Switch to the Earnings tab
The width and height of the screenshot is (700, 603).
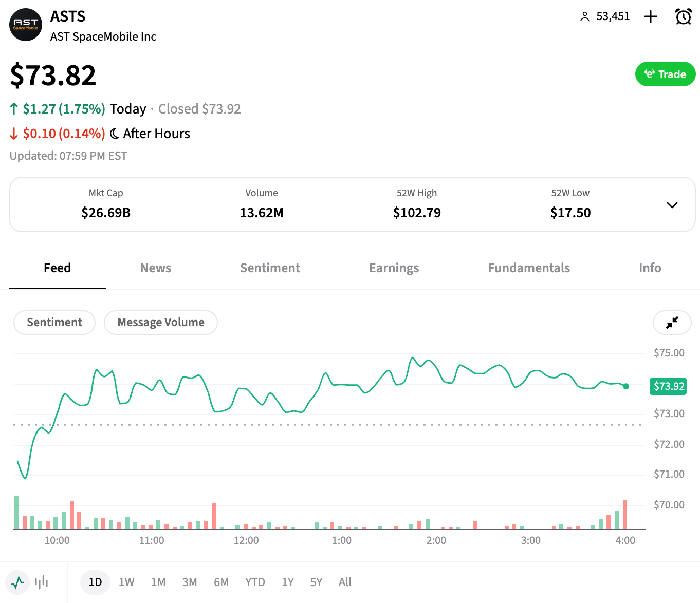(394, 268)
